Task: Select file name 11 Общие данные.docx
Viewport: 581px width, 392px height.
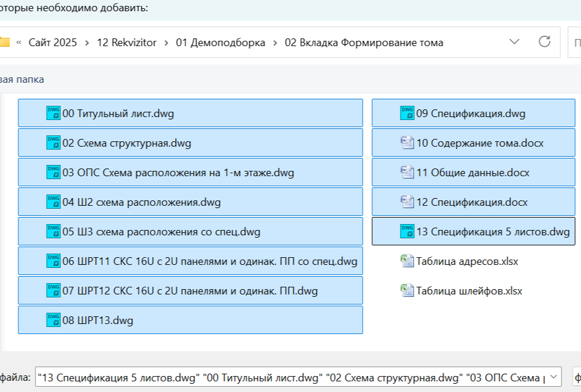Action: click(x=473, y=173)
